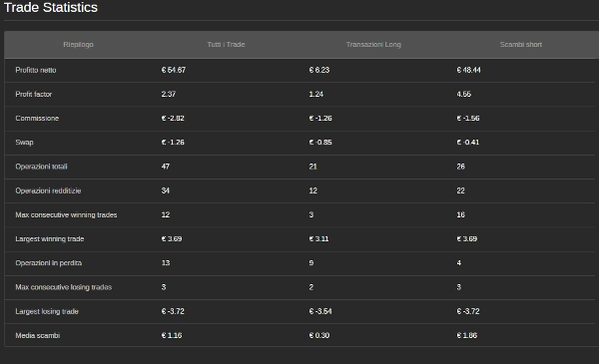This screenshot has width=599, height=364.
Task: Select long net profit value € 6.23
Action: click(x=319, y=70)
